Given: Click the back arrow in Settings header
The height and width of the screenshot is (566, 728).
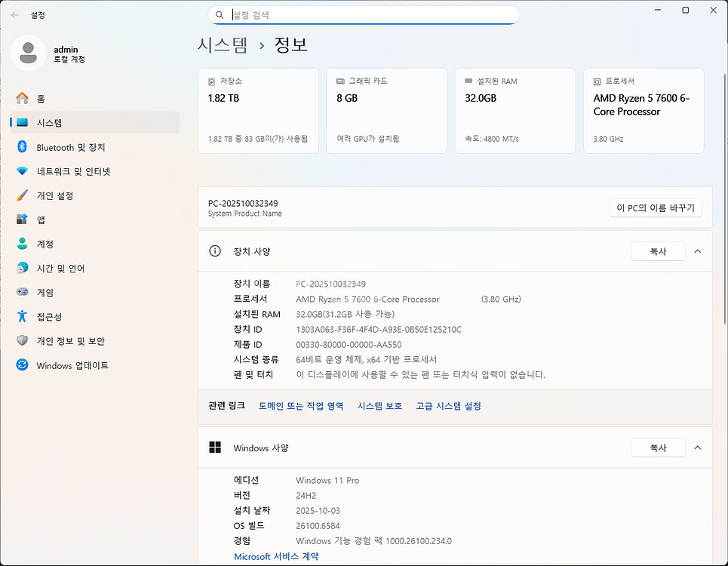Looking at the screenshot, I should (x=15, y=14).
